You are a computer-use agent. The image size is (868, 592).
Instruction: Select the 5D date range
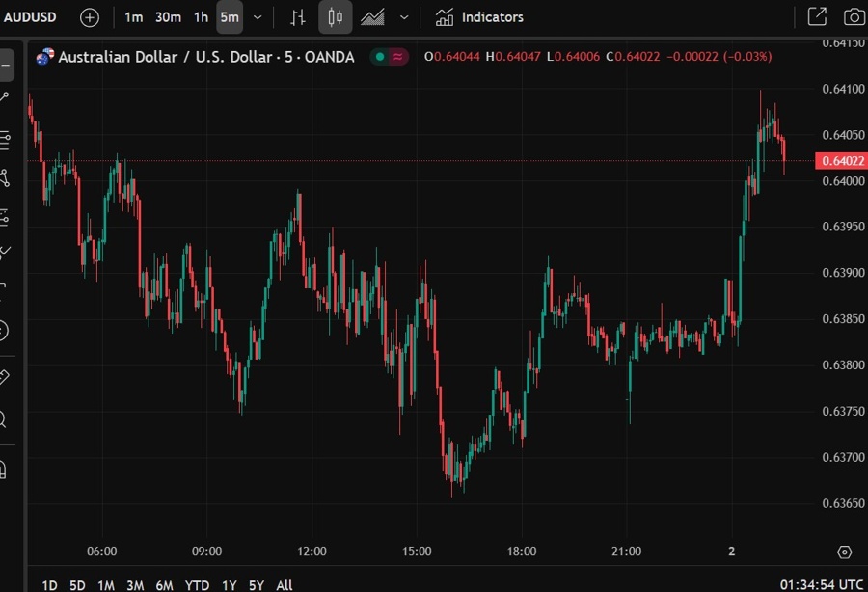tap(77, 585)
